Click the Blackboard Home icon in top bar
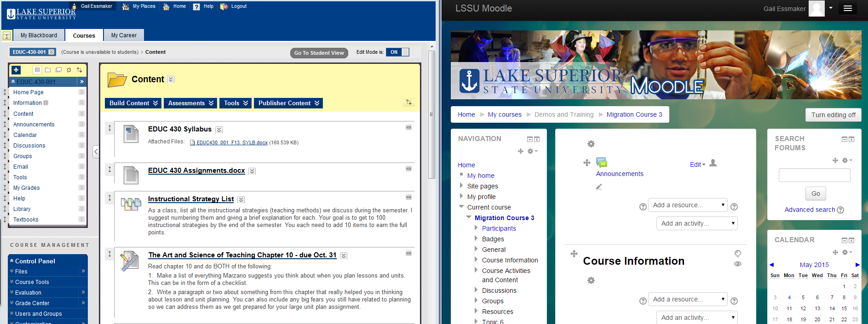 166,6
